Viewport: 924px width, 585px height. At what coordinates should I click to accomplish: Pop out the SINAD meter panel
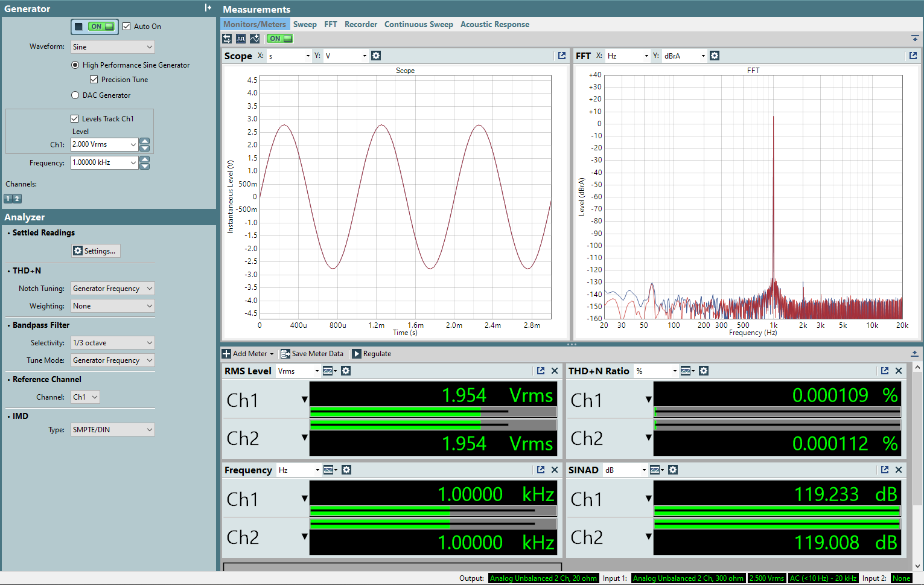tap(884, 470)
